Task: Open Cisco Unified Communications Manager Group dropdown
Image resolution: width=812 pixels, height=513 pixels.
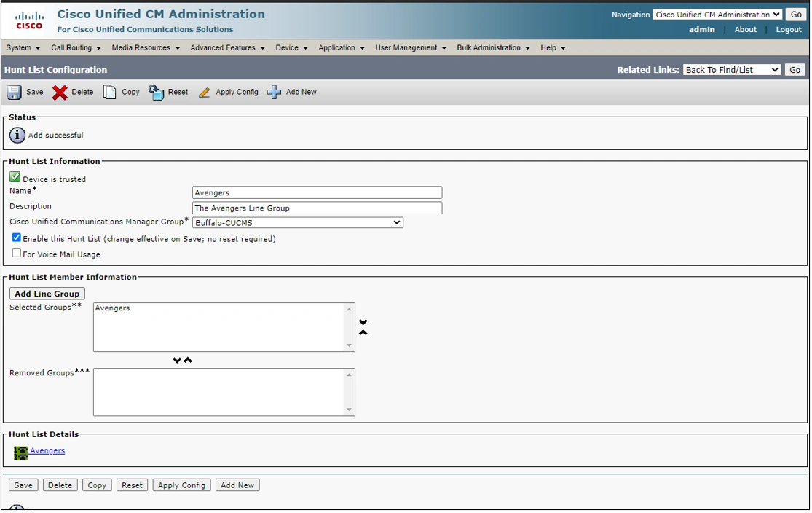Action: pyautogui.click(x=298, y=223)
